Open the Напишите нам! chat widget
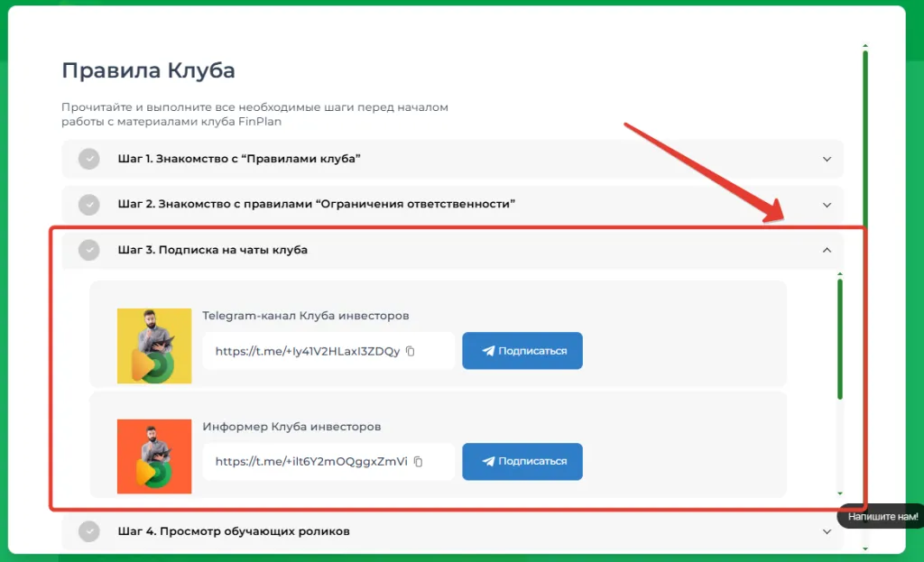 882,517
